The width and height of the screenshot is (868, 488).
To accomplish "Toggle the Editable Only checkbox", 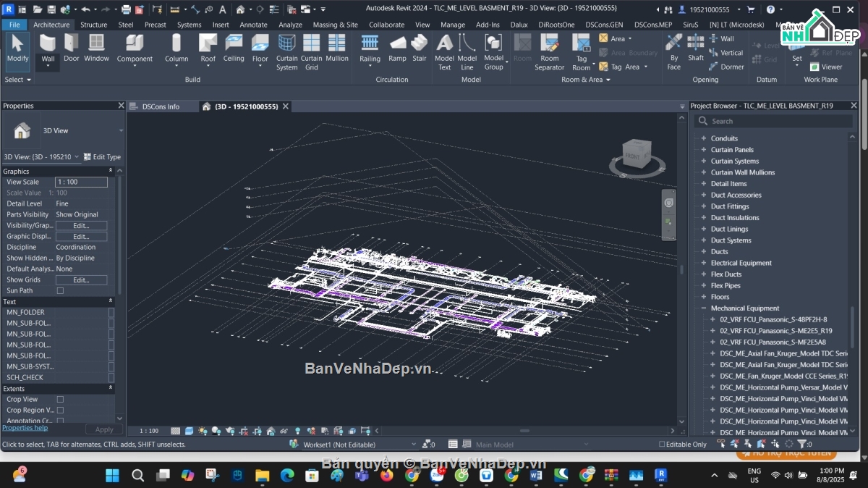I will (660, 444).
